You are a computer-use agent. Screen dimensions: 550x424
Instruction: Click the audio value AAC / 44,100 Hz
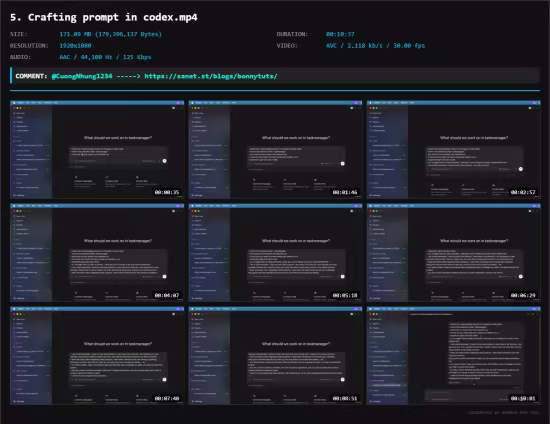coord(105,57)
